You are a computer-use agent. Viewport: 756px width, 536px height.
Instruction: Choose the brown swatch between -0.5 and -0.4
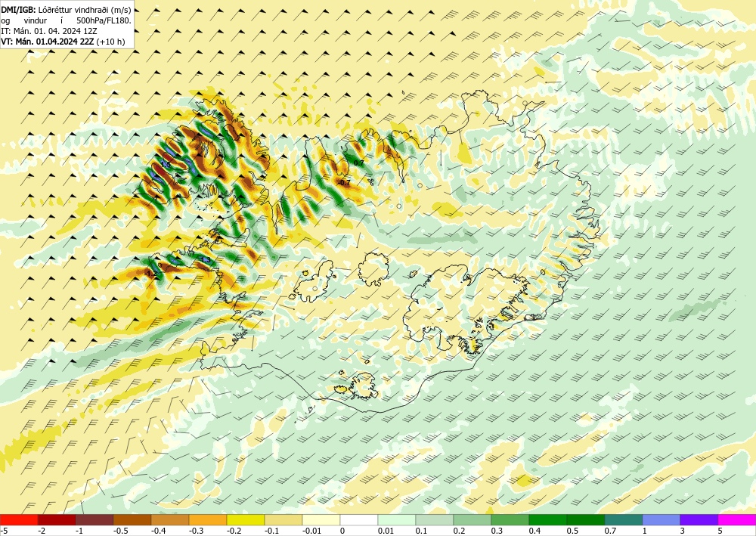coord(132,520)
